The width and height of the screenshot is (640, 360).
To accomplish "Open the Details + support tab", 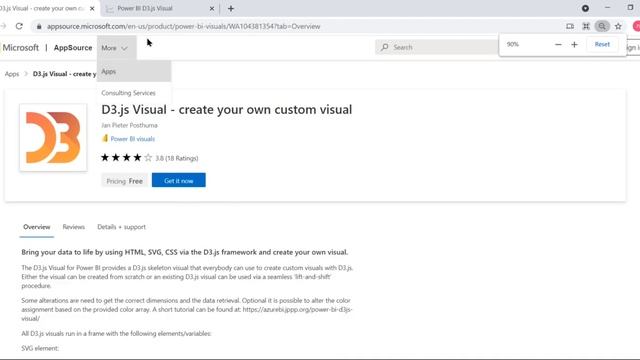I will (121, 227).
